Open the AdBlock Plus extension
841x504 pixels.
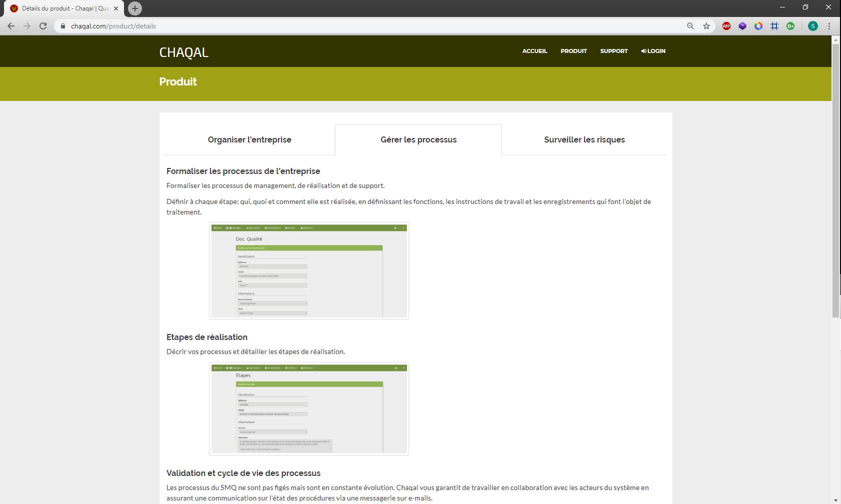click(x=726, y=26)
